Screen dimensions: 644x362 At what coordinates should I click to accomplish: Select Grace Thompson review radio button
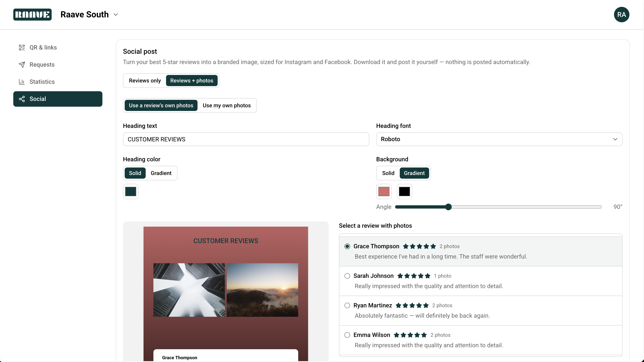point(347,246)
